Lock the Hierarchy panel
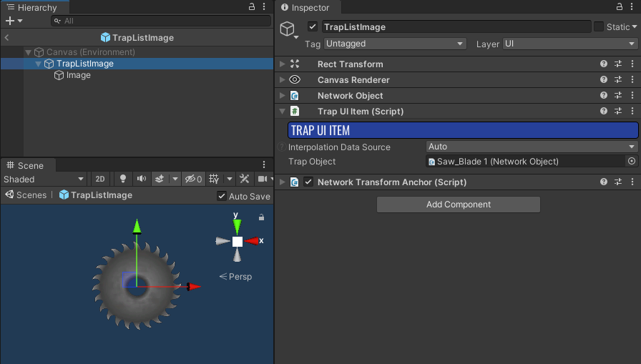 click(x=252, y=6)
